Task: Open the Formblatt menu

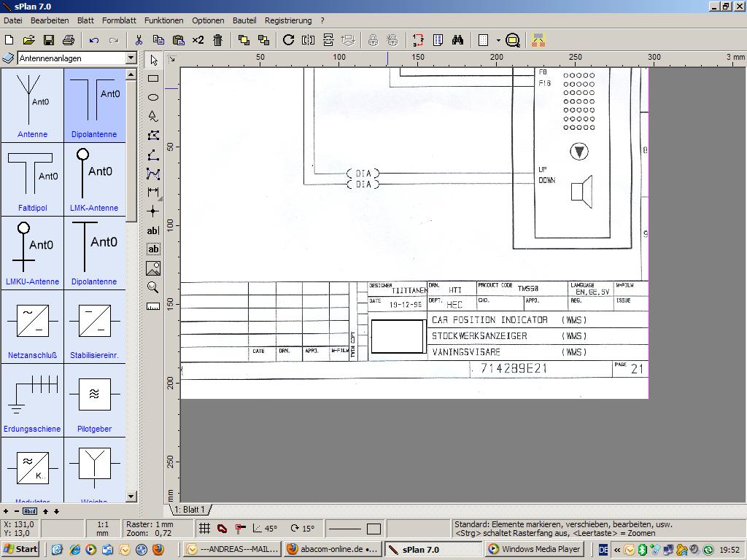Action: [x=119, y=20]
